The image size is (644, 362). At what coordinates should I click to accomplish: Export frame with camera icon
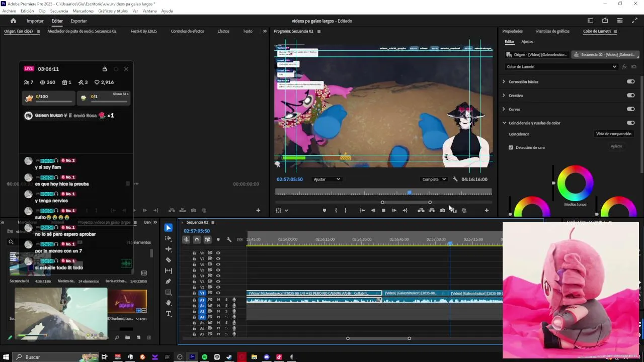click(x=443, y=210)
